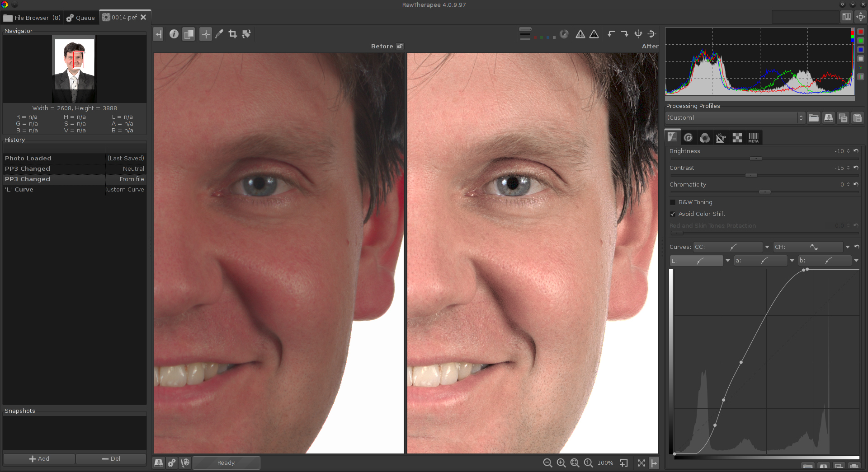Flip image horizontally

pyautogui.click(x=638, y=34)
